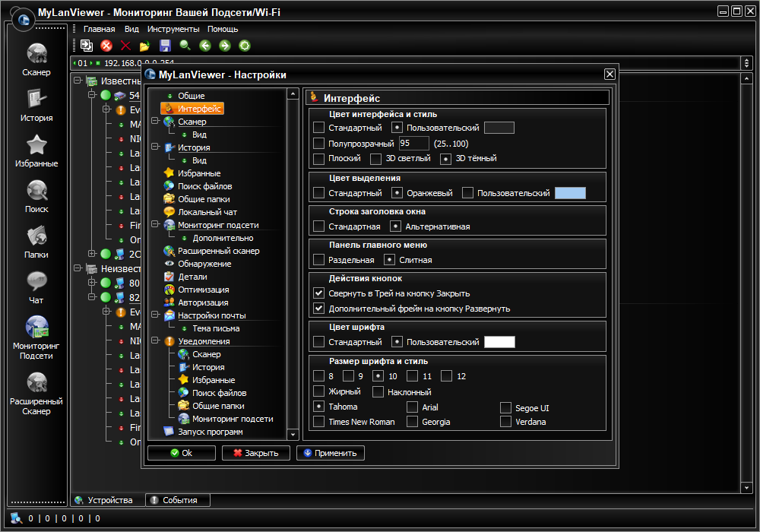
Task: Enable the Полупрозрачный checkbox
Action: pyautogui.click(x=318, y=144)
